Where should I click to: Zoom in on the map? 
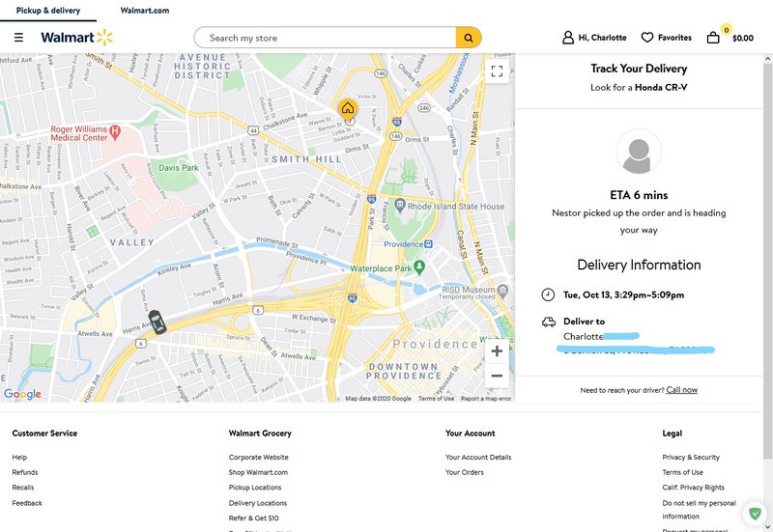tap(497, 351)
